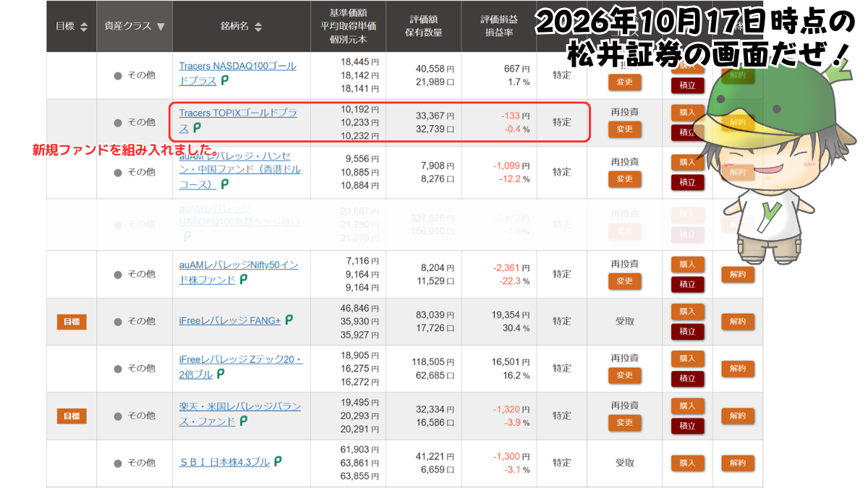Image resolution: width=868 pixels, height=488 pixels.
Task: Click 積立 for Tracers TOPIXゴールドプラス
Action: 687,132
